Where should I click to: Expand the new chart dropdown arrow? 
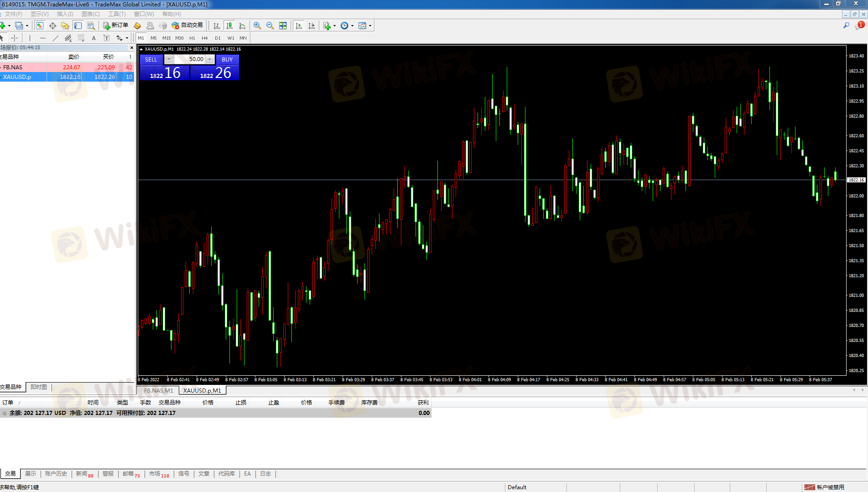[9, 26]
